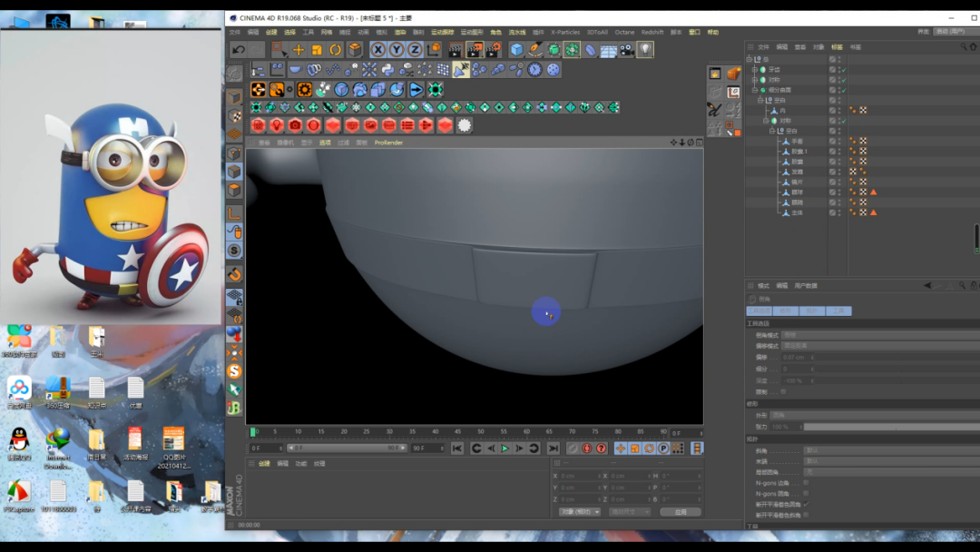Add a Cube primitive object
Viewport: 980px width, 552px height.
click(x=516, y=49)
